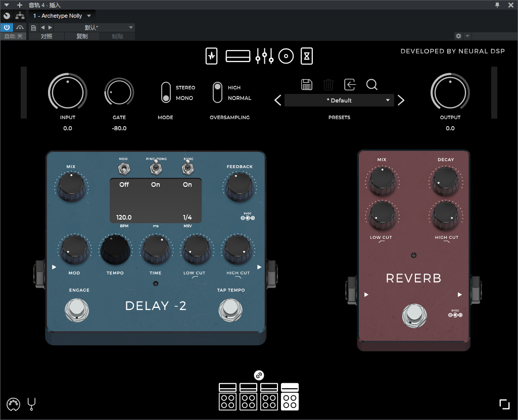
Task: Click the OUTPUT level knob
Action: click(x=450, y=92)
